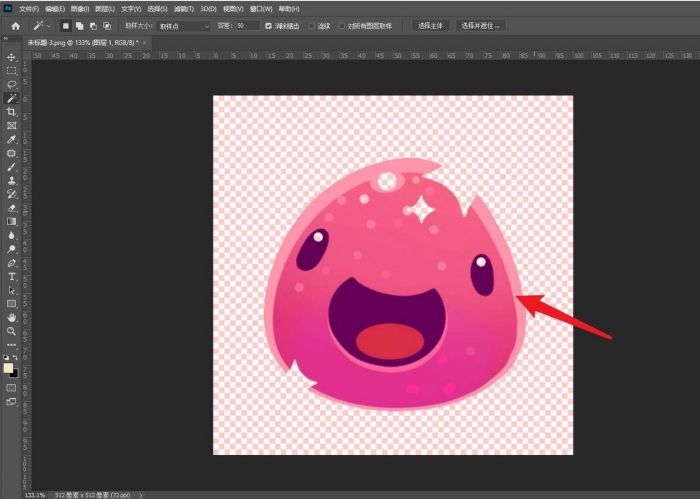Enable the 连续 contiguous checkbox
The height and width of the screenshot is (499, 700).
tap(312, 25)
